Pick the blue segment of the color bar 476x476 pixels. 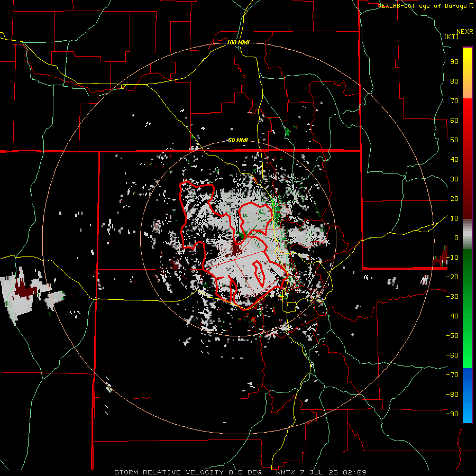coord(467,396)
